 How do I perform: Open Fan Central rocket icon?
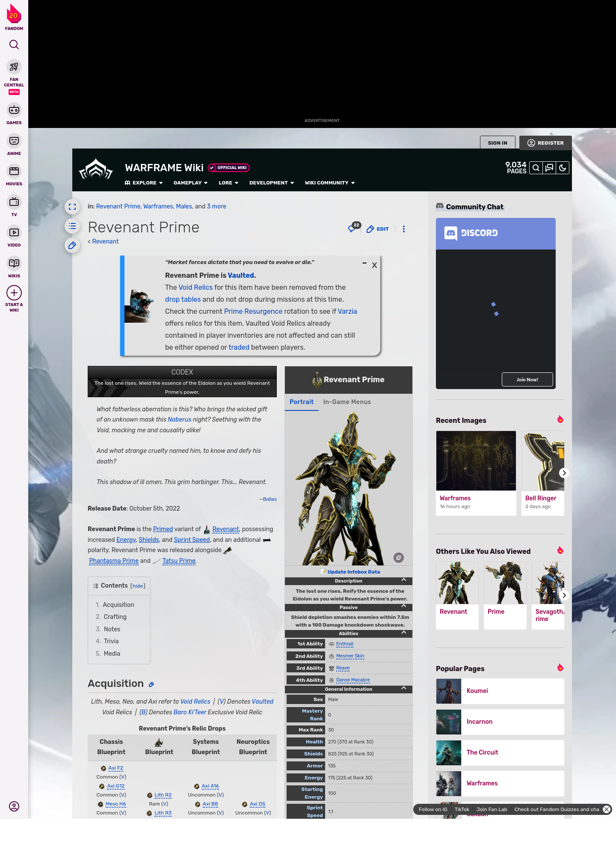[x=14, y=67]
